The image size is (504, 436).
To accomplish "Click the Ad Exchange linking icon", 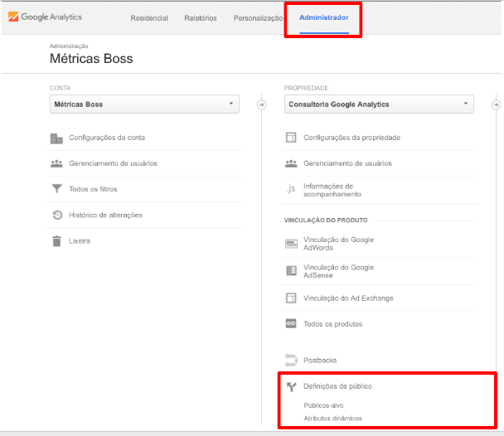I will 291,298.
